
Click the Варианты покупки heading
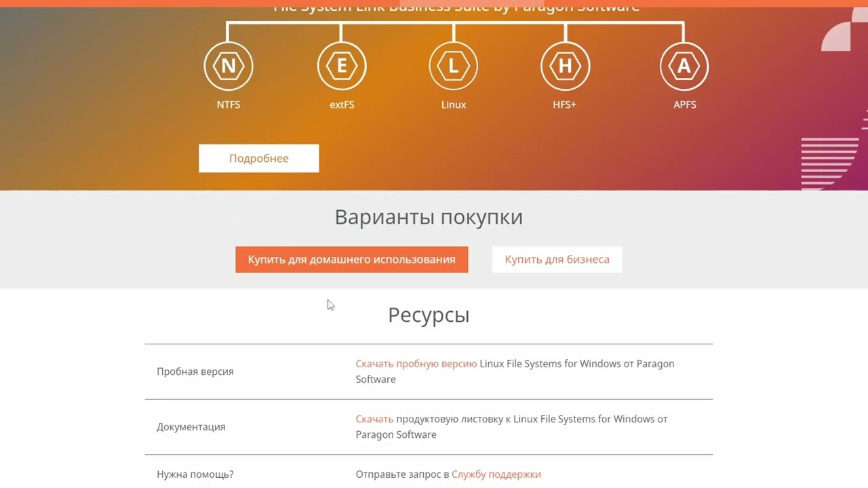(429, 218)
